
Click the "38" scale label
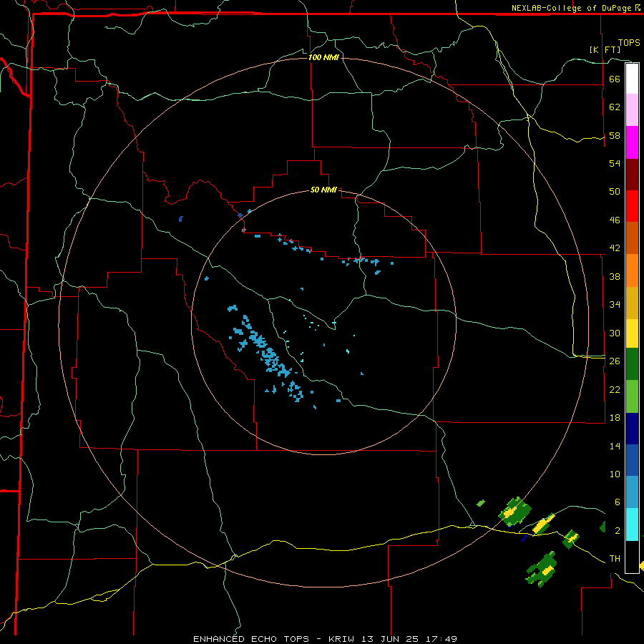615,276
